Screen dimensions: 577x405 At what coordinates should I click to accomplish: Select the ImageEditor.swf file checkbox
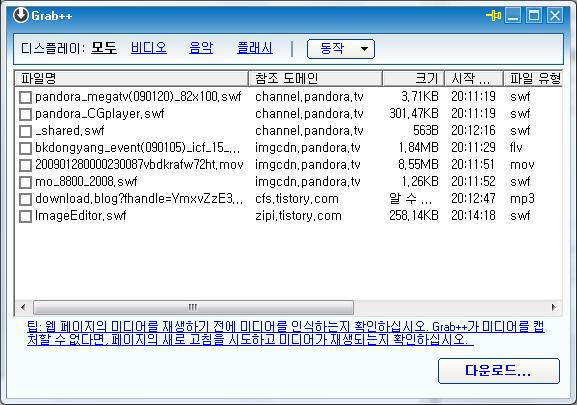[25, 216]
